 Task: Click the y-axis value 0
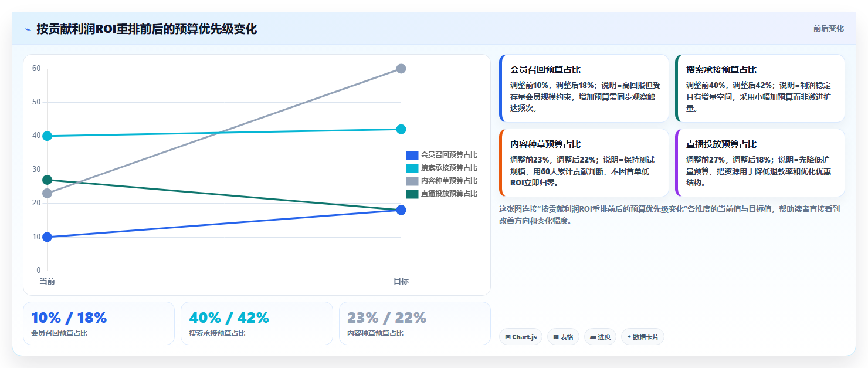(x=39, y=271)
